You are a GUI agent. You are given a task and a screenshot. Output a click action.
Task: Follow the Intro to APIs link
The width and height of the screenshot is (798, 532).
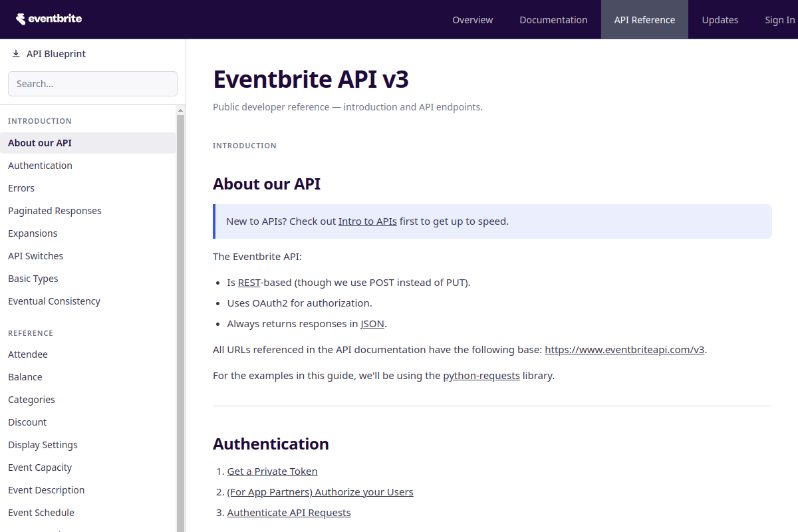click(x=368, y=221)
